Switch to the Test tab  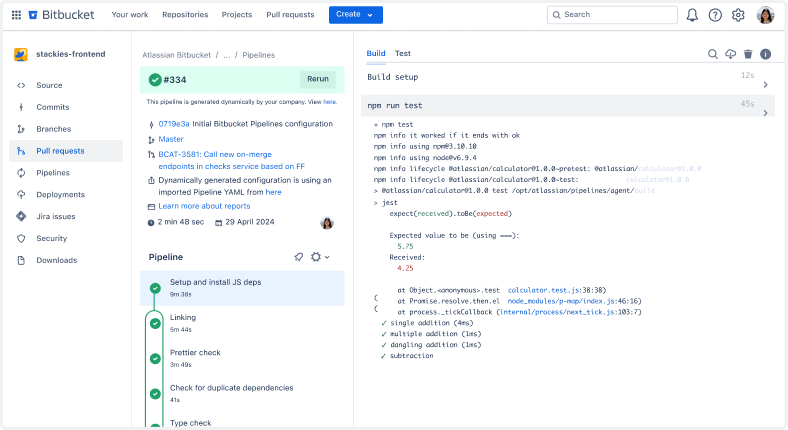[x=403, y=53]
